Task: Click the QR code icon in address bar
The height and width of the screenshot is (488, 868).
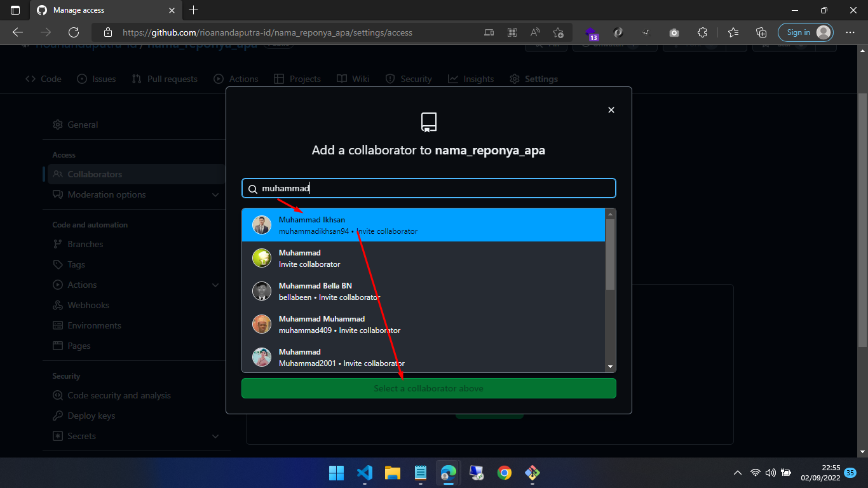Action: pyautogui.click(x=512, y=32)
